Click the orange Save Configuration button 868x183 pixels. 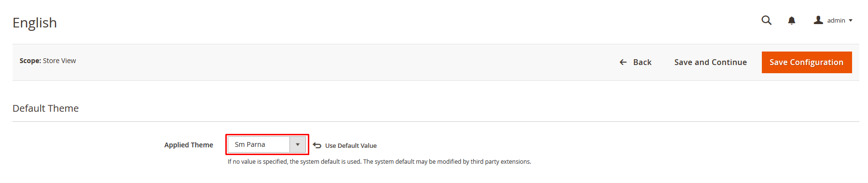(x=807, y=62)
